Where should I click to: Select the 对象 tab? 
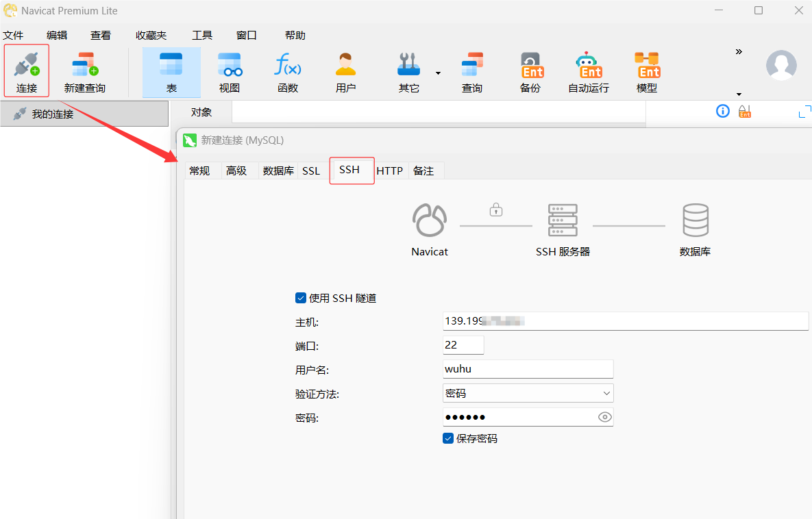tap(201, 112)
